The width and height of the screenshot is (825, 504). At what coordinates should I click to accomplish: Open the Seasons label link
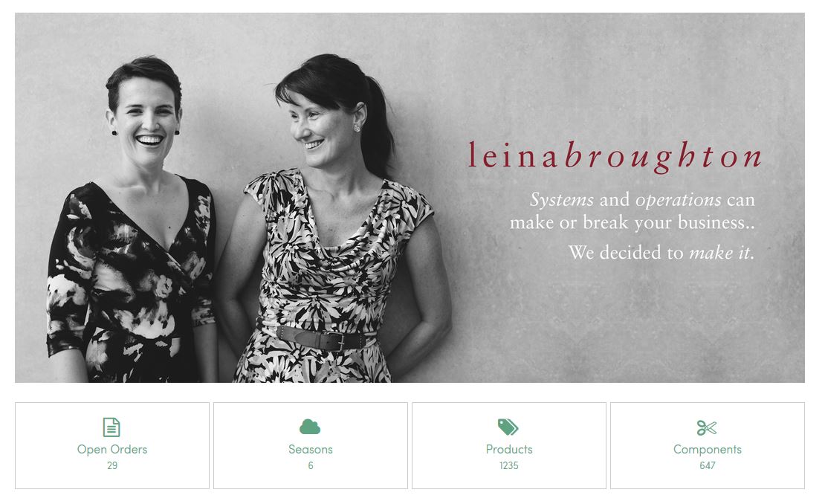311,449
